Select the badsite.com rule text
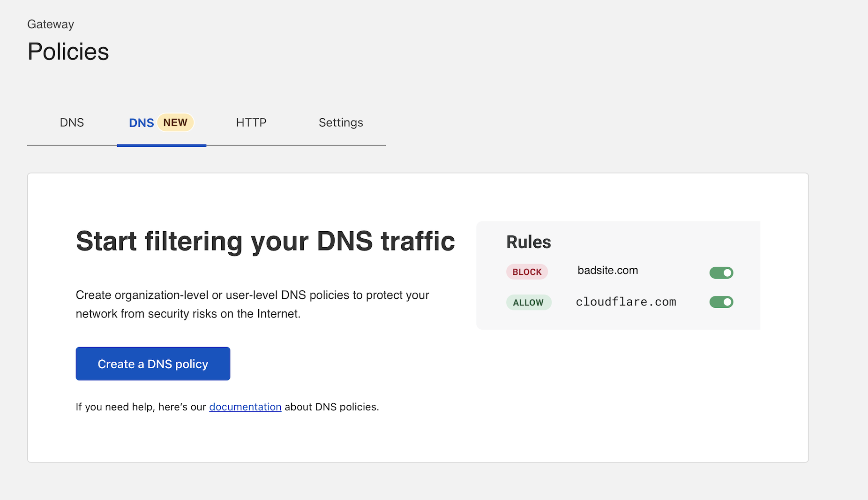Image resolution: width=868 pixels, height=500 pixels. (x=607, y=271)
